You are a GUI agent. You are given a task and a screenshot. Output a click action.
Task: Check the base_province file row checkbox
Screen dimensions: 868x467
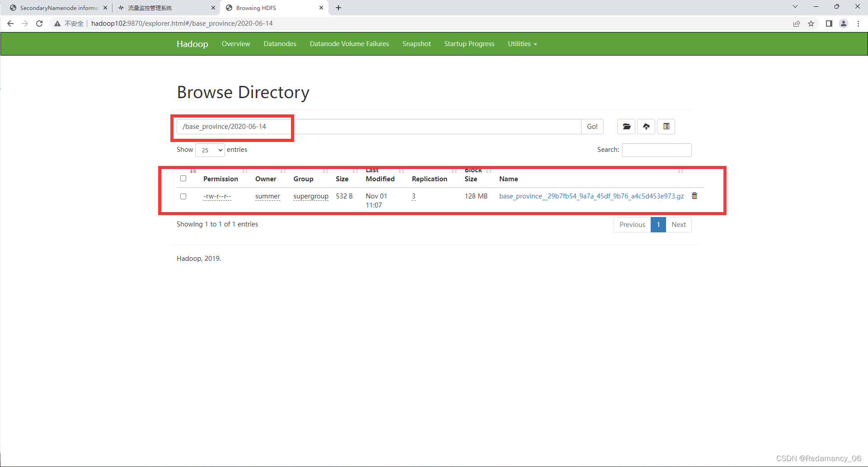[183, 197]
